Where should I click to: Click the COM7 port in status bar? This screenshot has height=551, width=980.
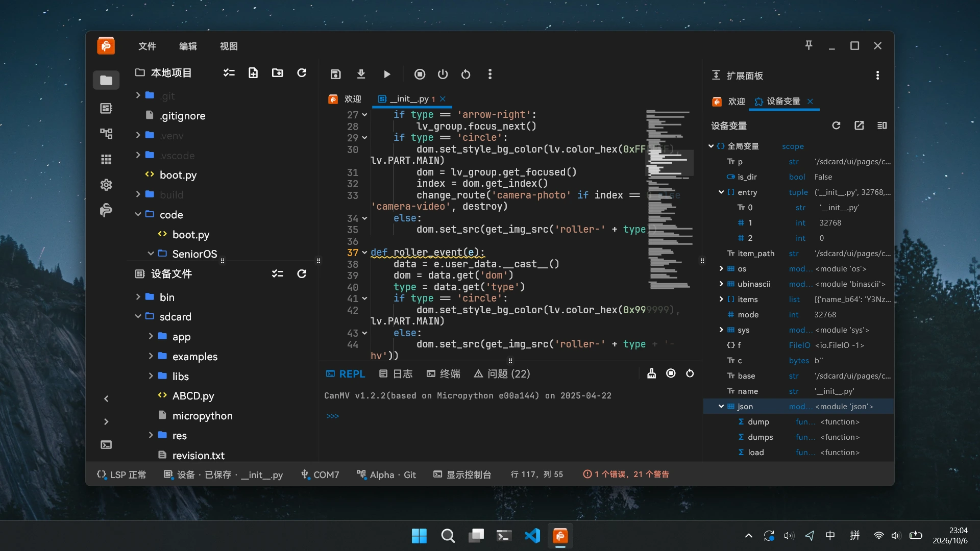(x=320, y=475)
